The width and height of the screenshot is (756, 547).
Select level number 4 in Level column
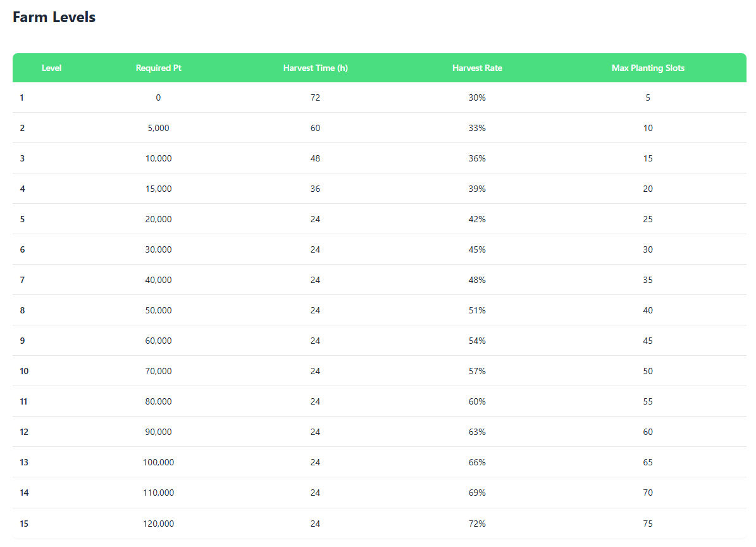(22, 189)
